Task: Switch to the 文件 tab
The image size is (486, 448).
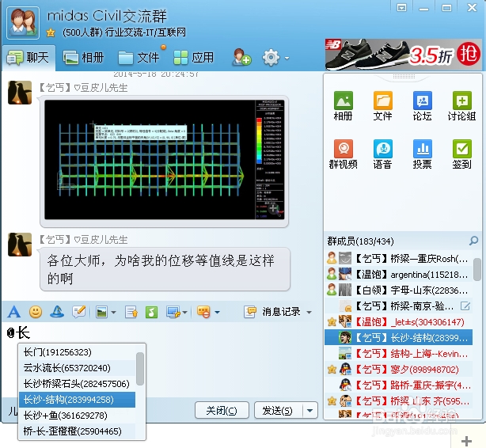Action: pyautogui.click(x=139, y=58)
